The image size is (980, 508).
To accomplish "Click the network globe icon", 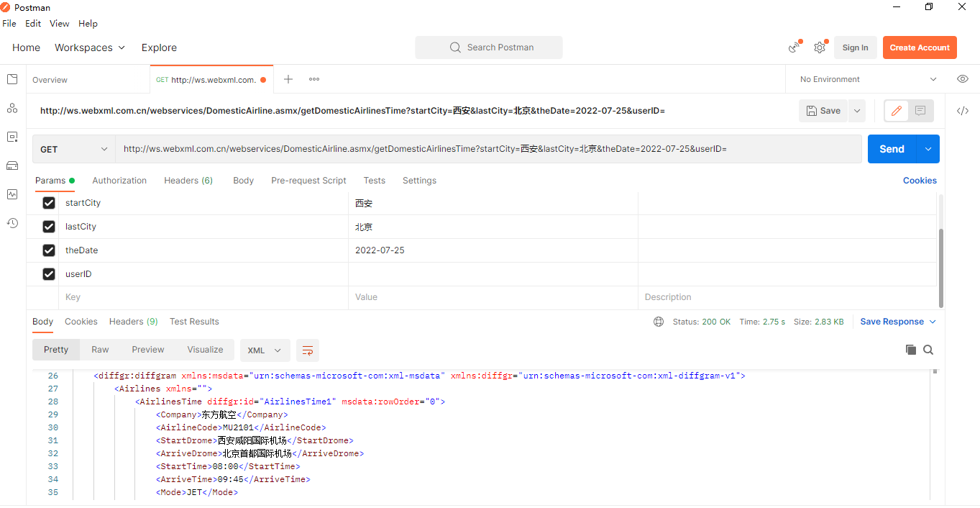I will click(659, 322).
